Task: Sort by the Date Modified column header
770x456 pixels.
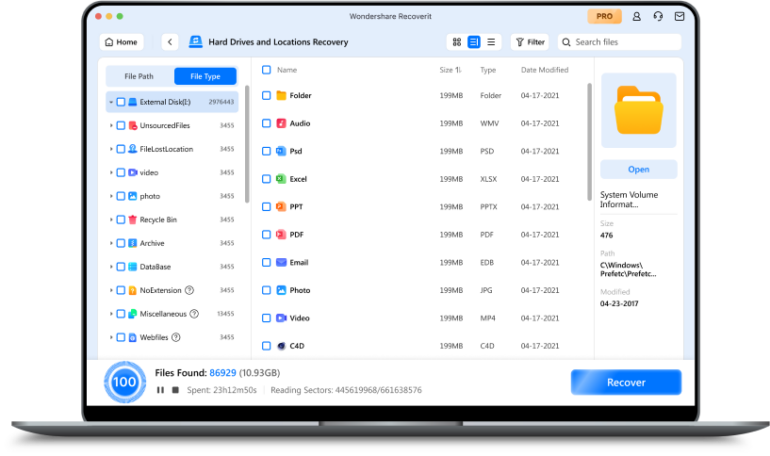Action: (545, 70)
